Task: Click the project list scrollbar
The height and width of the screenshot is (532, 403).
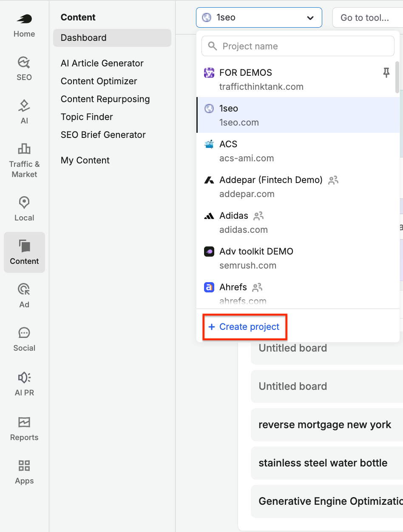Action: (x=397, y=77)
